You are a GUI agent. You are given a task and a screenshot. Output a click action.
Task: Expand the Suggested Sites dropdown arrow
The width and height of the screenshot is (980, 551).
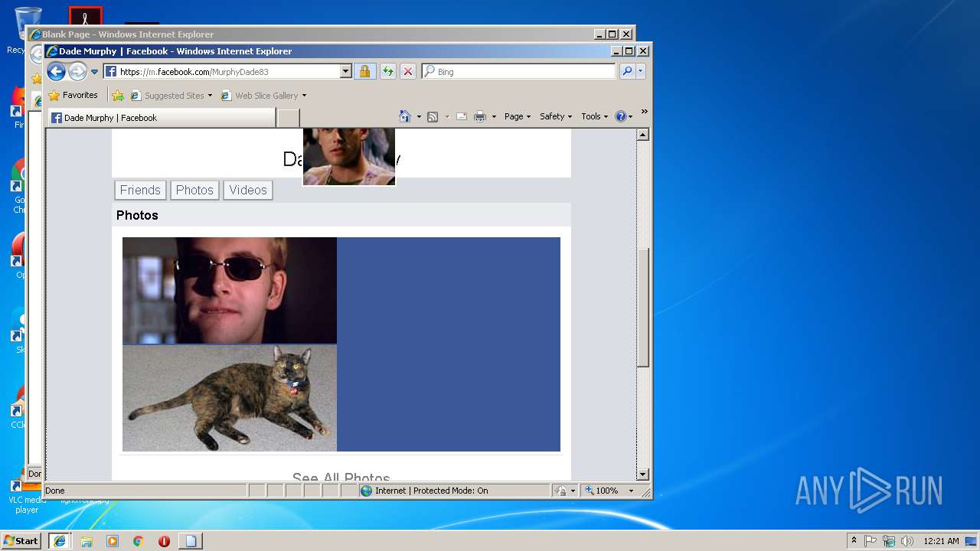pos(210,96)
